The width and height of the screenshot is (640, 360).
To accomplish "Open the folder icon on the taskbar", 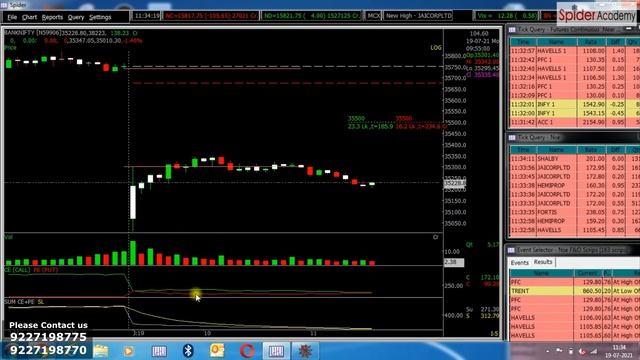I will (x=101, y=351).
